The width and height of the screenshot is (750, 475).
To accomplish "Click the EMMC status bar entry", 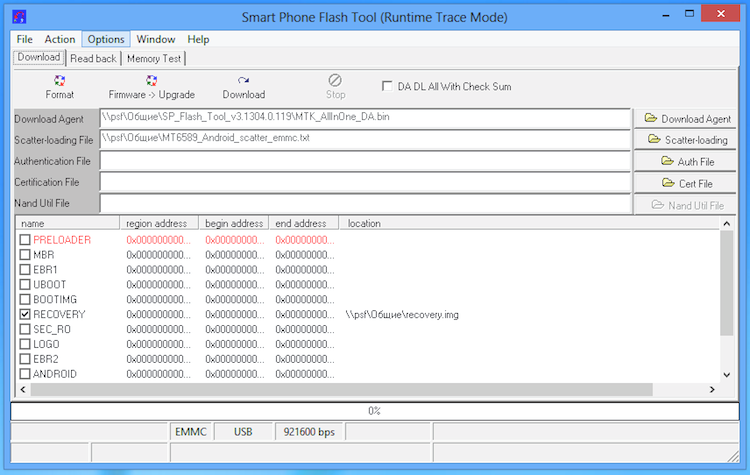I will (191, 431).
